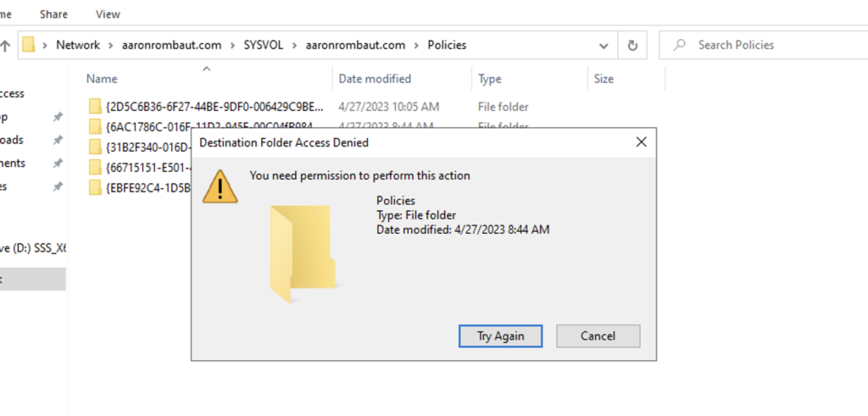Click the Cancel button

pos(598,336)
